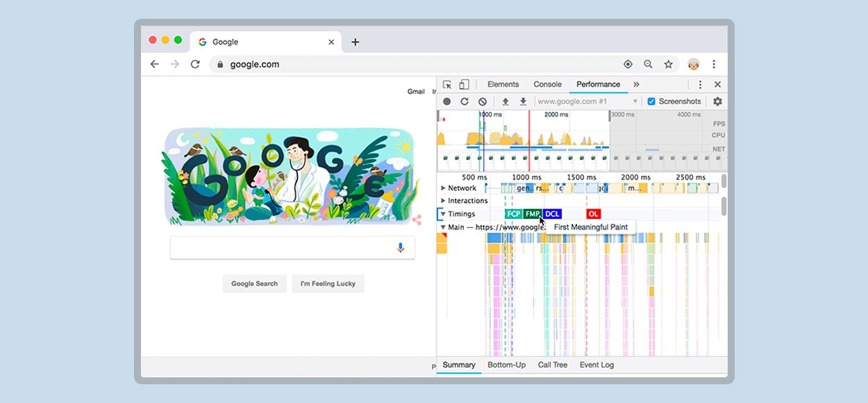Go forward in the Chrome browser
The height and width of the screenshot is (403, 868).
[x=175, y=64]
